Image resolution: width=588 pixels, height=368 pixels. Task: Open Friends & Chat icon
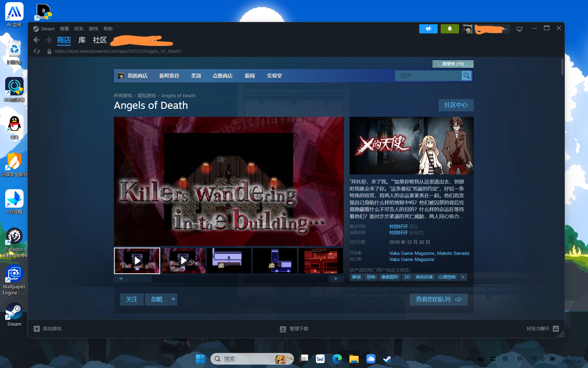tap(556, 329)
